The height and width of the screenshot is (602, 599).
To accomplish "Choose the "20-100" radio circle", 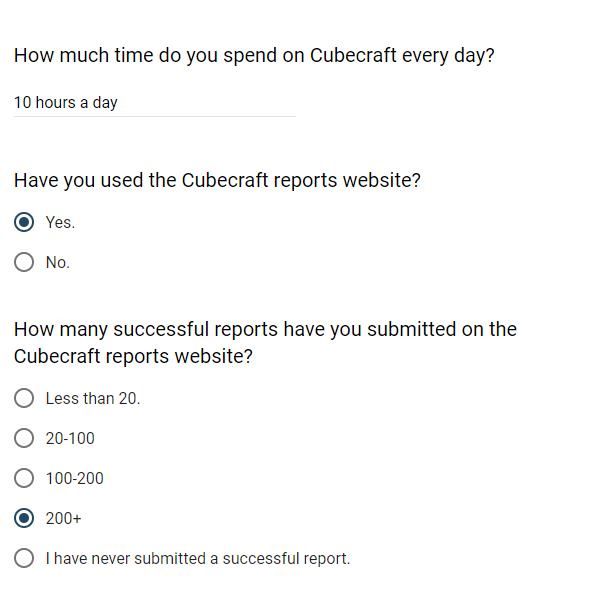I will pyautogui.click(x=24, y=438).
